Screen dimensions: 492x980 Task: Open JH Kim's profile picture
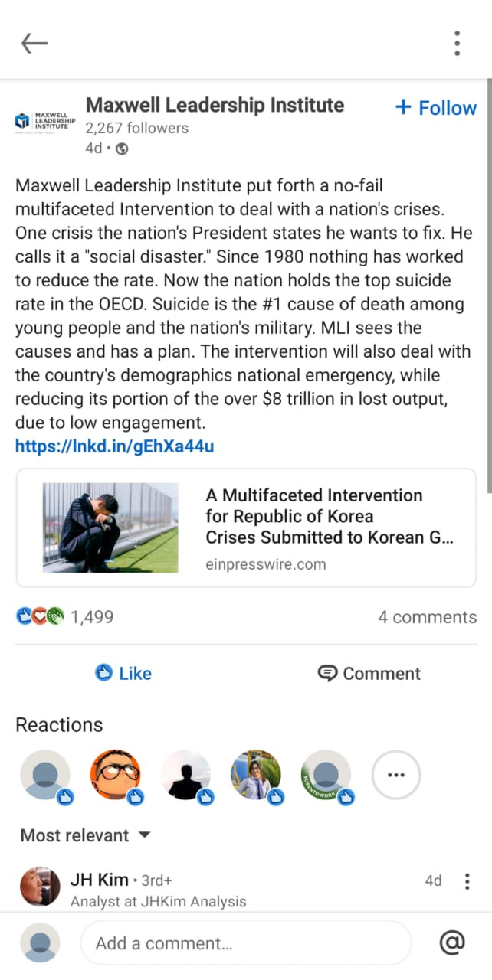coord(40,887)
